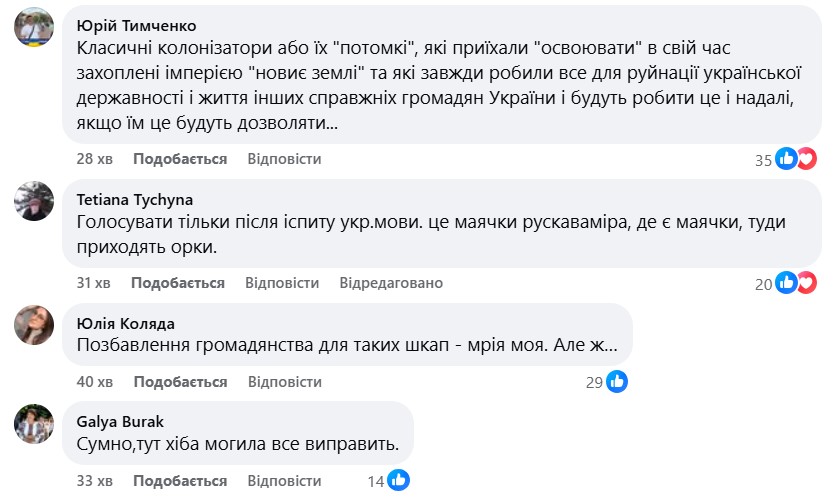Image resolution: width=835 pixels, height=497 pixels.
Task: Like Юрій Тимченко's comment via Подобається
Action: pyautogui.click(x=180, y=159)
